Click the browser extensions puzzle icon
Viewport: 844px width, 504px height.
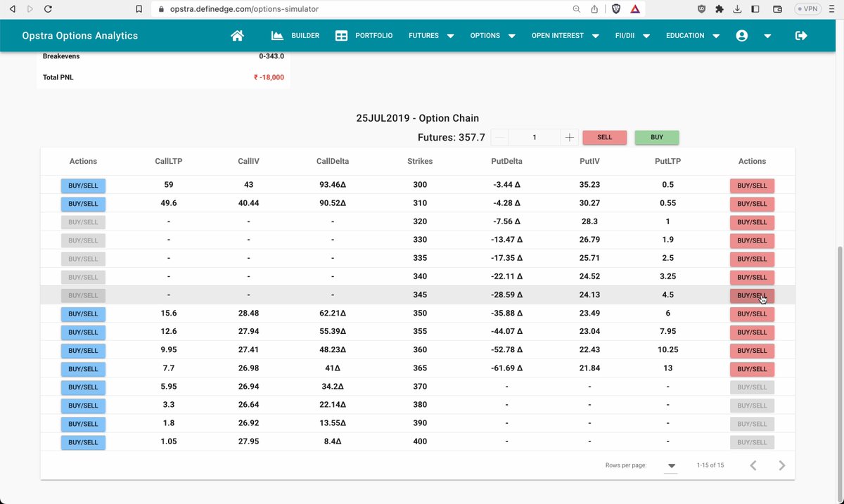point(719,9)
